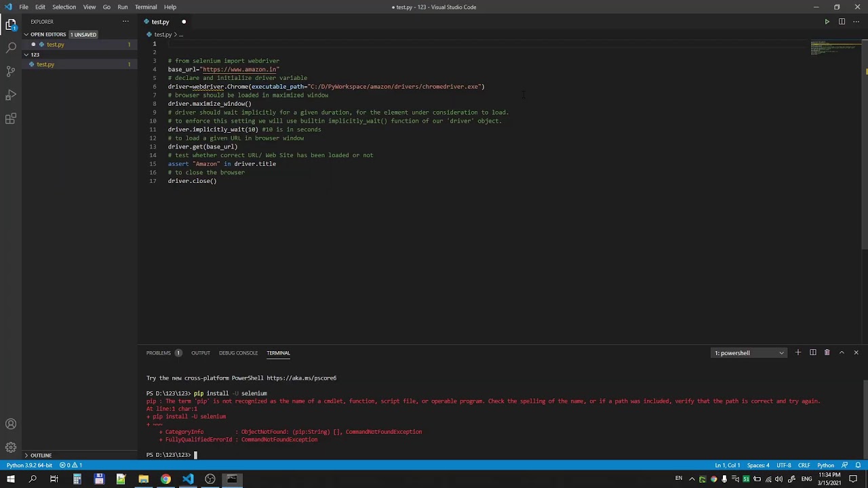Click the code line driver.get(base_url)
868x488 pixels.
tap(203, 146)
